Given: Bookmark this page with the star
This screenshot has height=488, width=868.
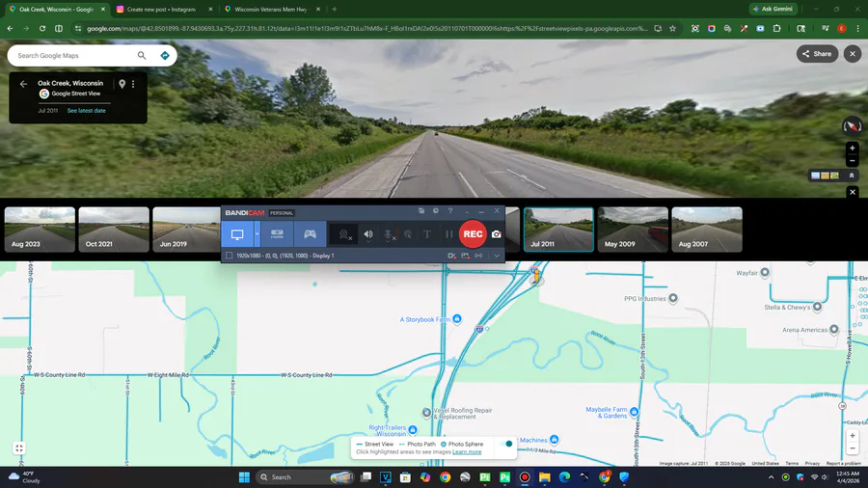Looking at the screenshot, I should (x=672, y=28).
